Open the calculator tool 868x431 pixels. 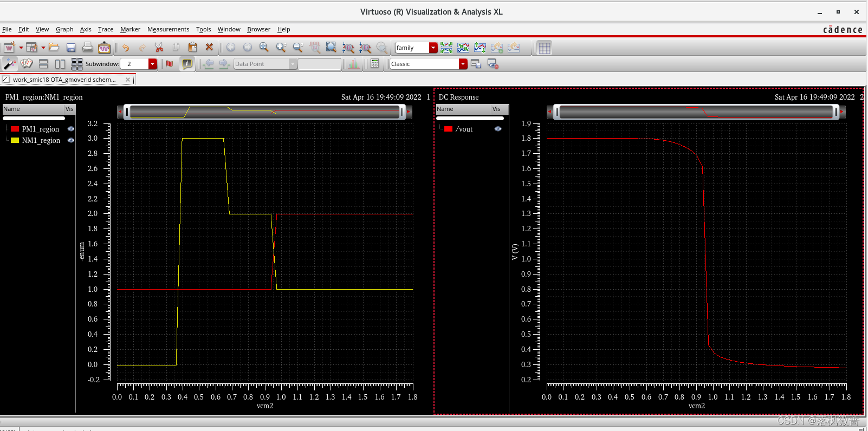(374, 64)
